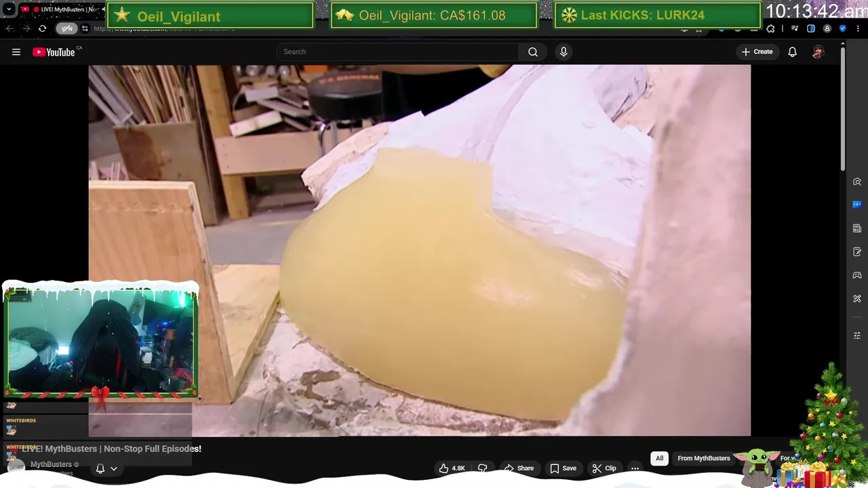Open the YouTube hamburger guide menu
This screenshot has width=868, height=488.
click(x=16, y=52)
